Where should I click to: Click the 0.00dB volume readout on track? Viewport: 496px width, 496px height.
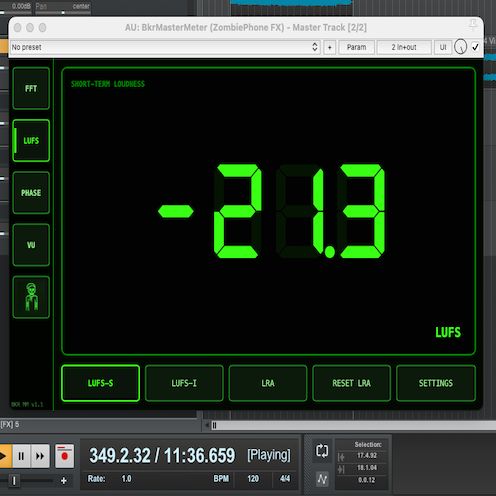[21, 6]
